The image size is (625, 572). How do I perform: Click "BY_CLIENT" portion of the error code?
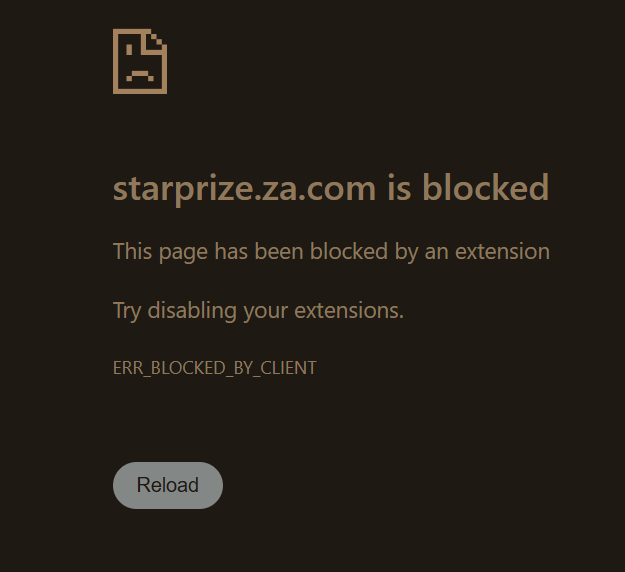(x=275, y=368)
